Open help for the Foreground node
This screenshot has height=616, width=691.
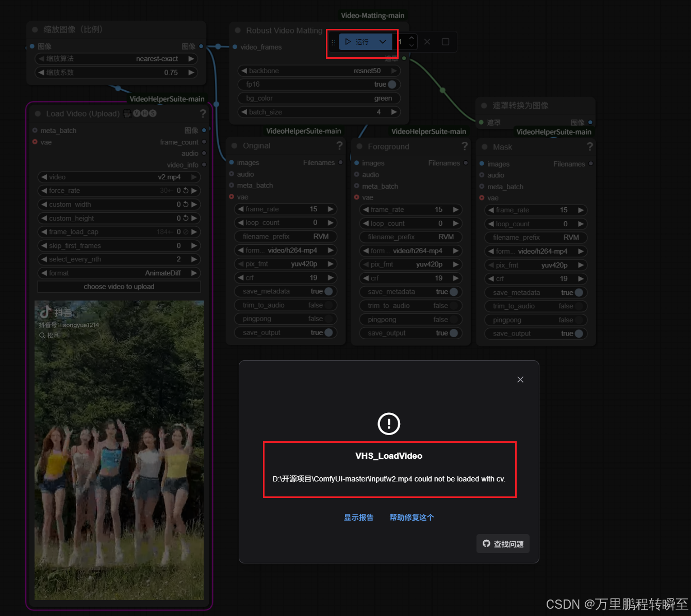465,146
